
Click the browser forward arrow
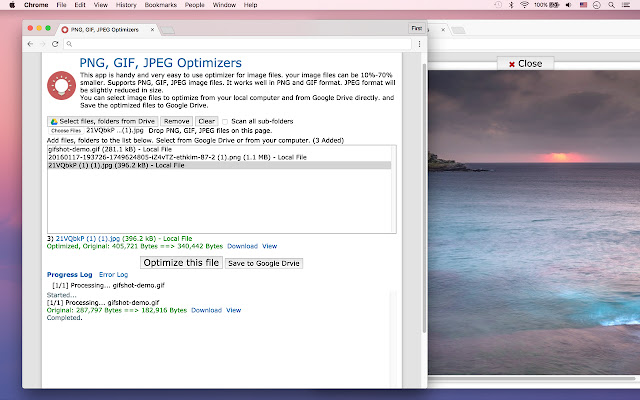(x=42, y=44)
